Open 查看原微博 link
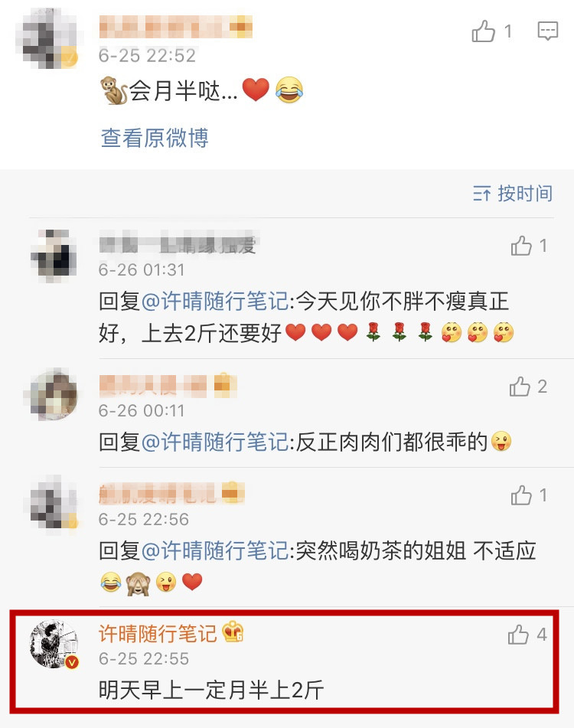The height and width of the screenshot is (728, 574). 155,138
